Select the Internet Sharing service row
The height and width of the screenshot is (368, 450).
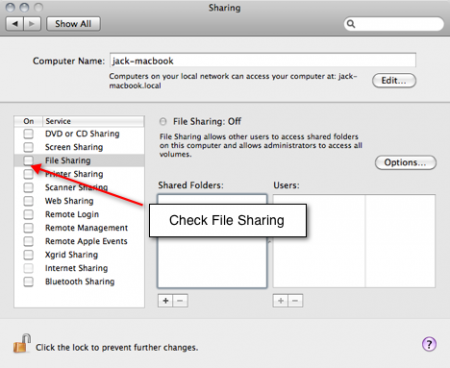(x=79, y=268)
